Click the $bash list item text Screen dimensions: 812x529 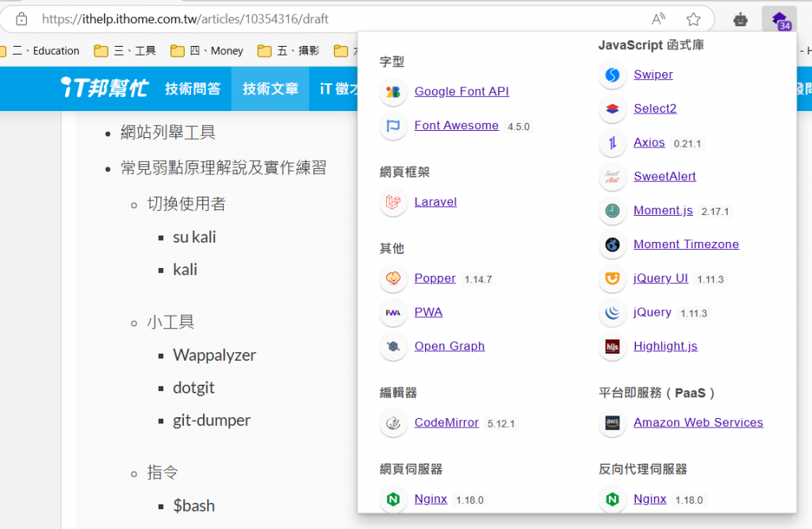pyautogui.click(x=193, y=506)
